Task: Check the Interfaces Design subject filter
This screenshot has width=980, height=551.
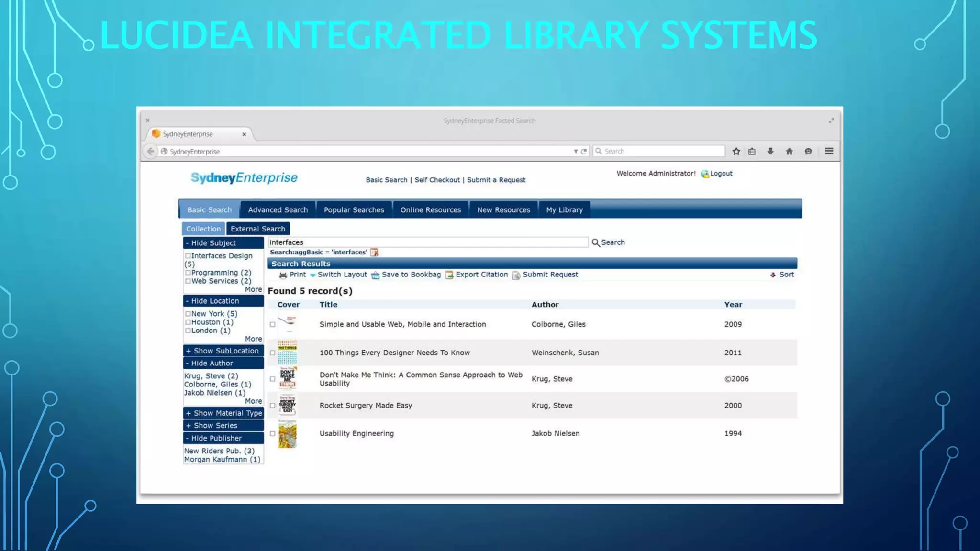Action: (x=188, y=256)
